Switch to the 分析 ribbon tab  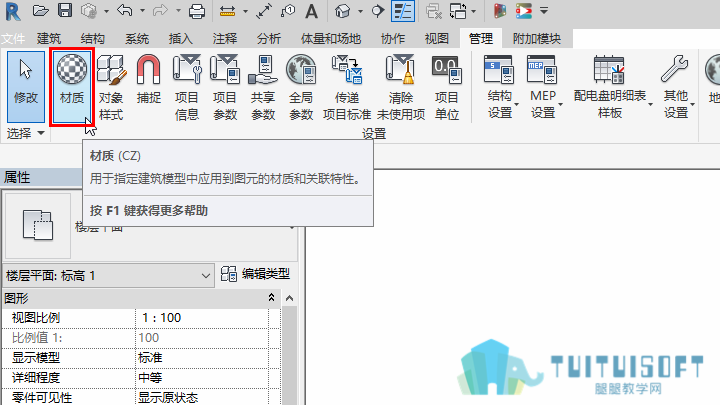(269, 39)
